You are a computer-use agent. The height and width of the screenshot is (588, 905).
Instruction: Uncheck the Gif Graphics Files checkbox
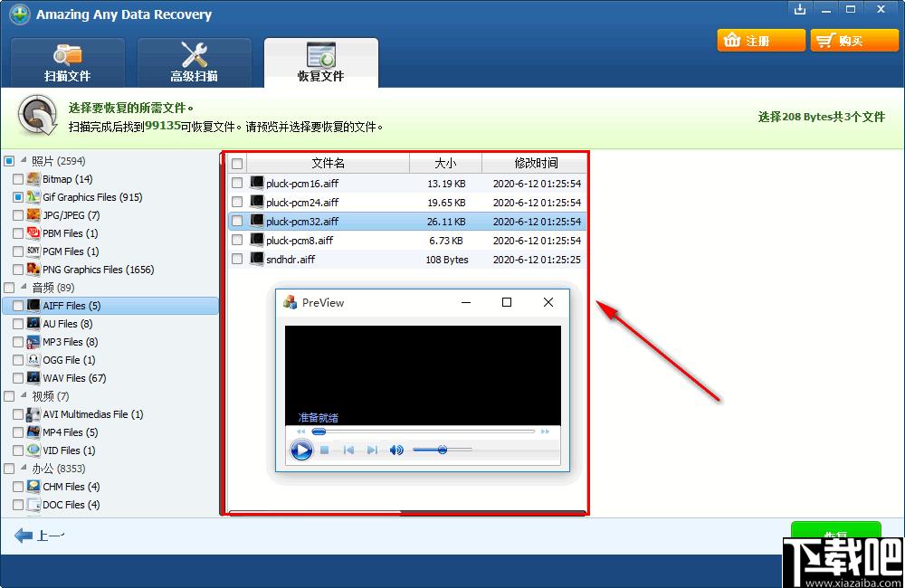point(18,197)
